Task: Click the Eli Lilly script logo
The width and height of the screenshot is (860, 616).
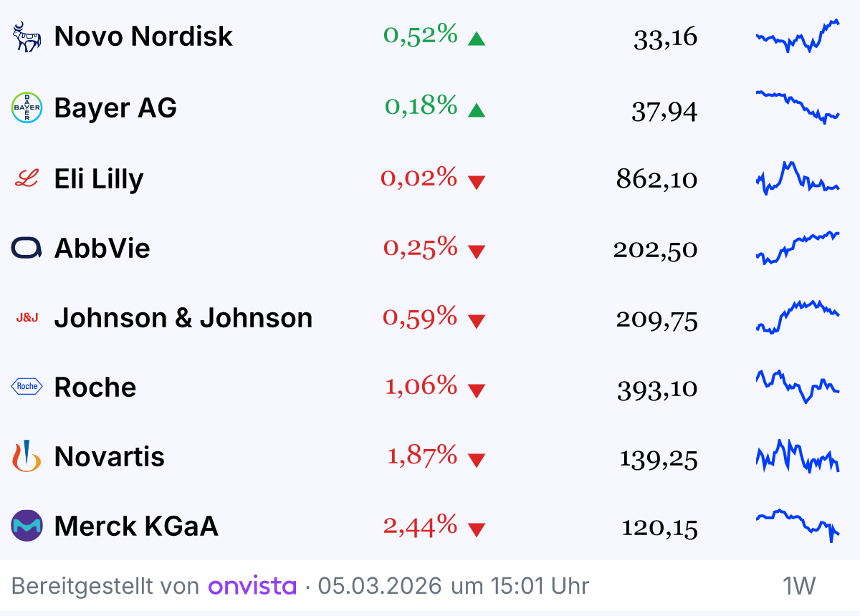Action: click(27, 178)
